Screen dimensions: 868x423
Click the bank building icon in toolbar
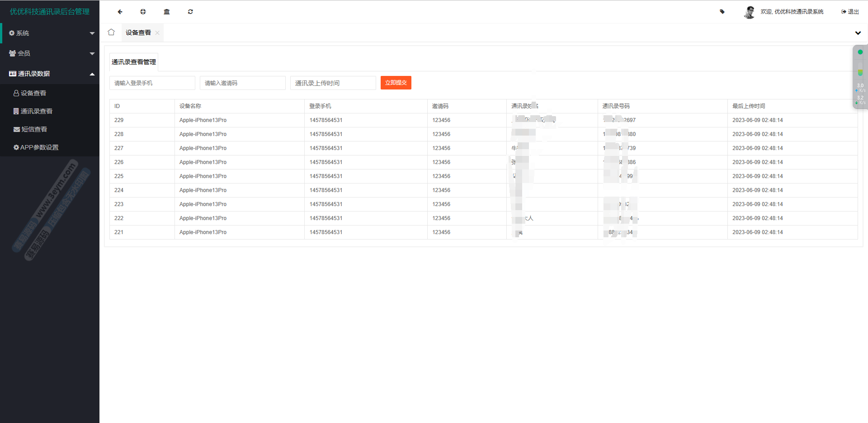click(x=167, y=12)
